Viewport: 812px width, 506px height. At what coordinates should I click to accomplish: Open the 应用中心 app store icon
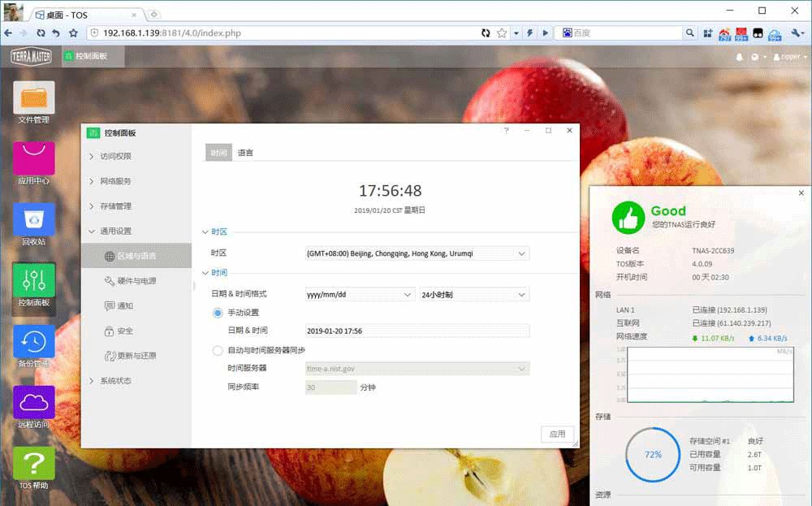[x=34, y=159]
